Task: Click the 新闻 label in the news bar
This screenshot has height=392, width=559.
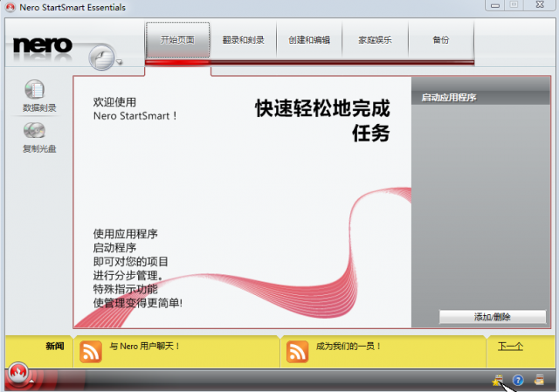Action: coord(55,346)
